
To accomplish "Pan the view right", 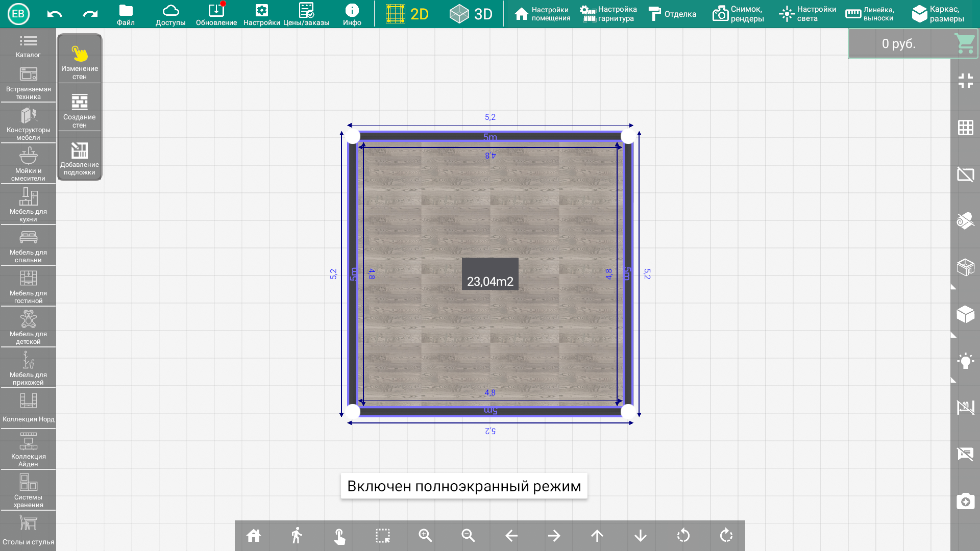I will tap(554, 536).
